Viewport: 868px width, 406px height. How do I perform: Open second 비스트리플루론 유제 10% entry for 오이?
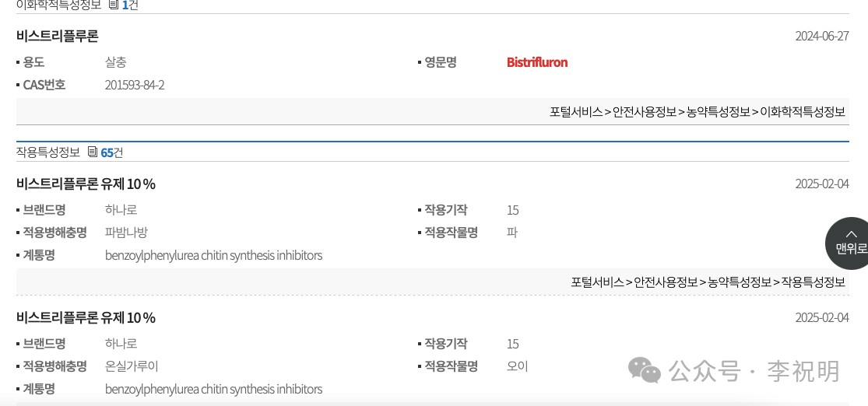[86, 318]
